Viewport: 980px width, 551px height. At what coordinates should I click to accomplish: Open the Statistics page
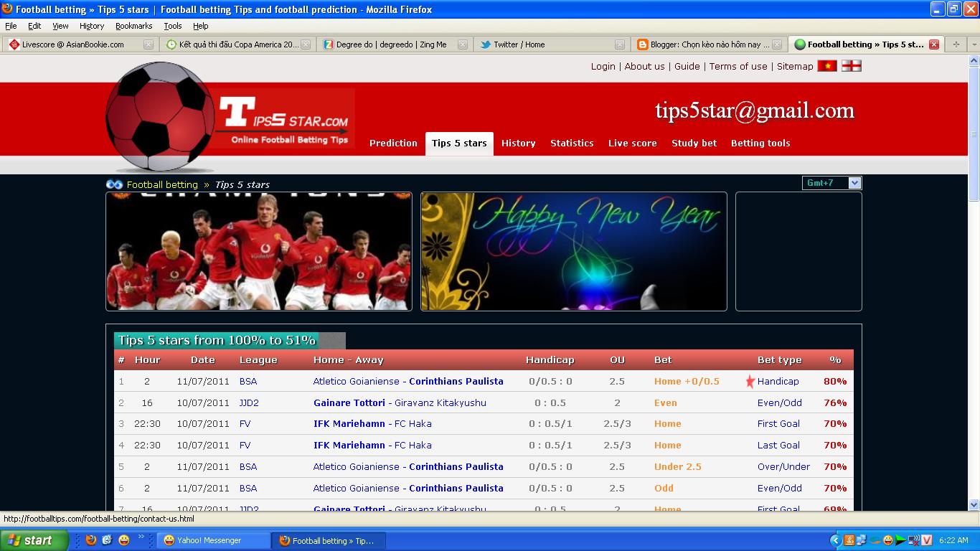572,143
